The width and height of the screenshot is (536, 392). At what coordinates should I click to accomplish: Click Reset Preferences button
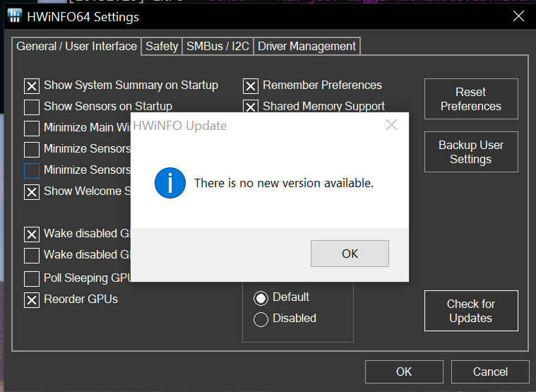point(471,99)
